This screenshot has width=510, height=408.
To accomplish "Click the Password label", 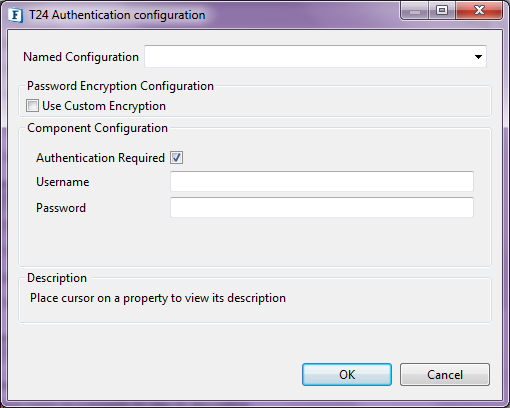I will [61, 208].
